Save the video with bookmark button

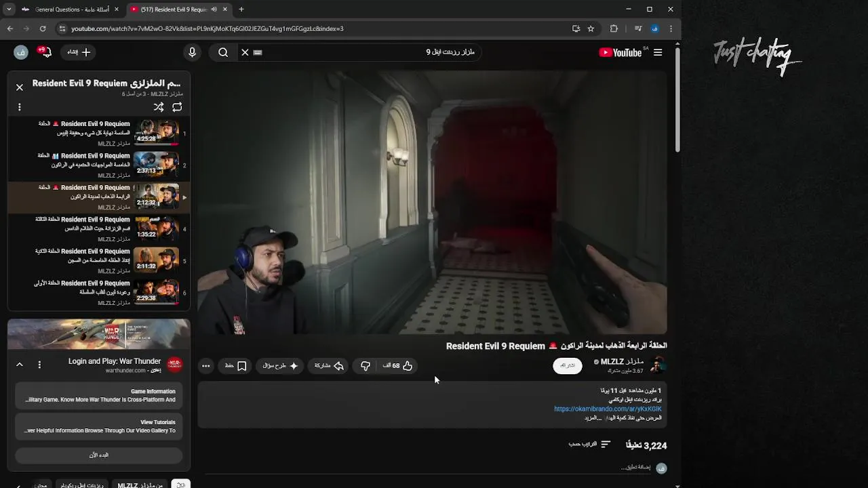tap(235, 366)
